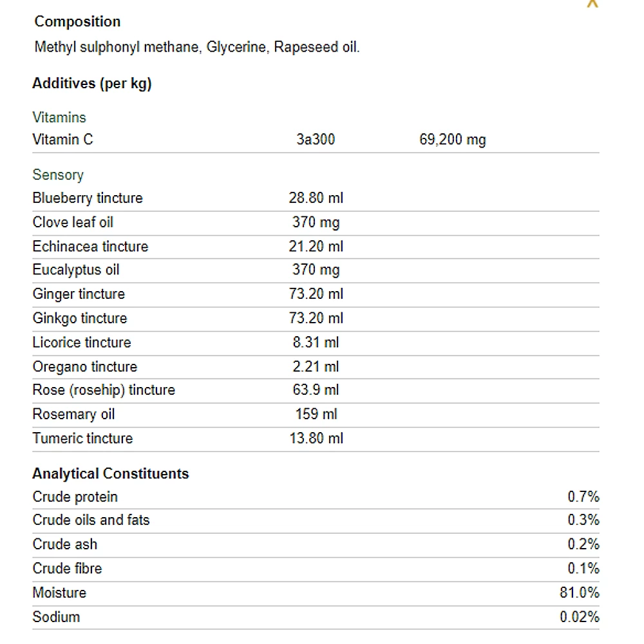The width and height of the screenshot is (644, 644).
Task: Click the Sodium row label
Action: click(57, 617)
